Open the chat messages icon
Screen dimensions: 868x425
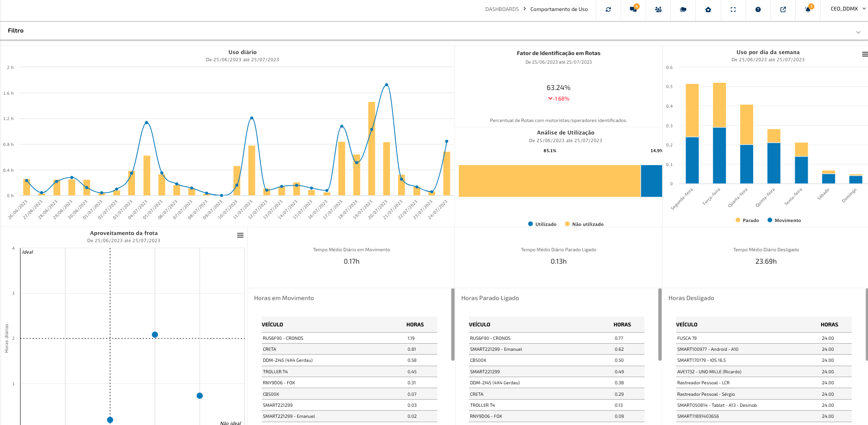pyautogui.click(x=634, y=9)
